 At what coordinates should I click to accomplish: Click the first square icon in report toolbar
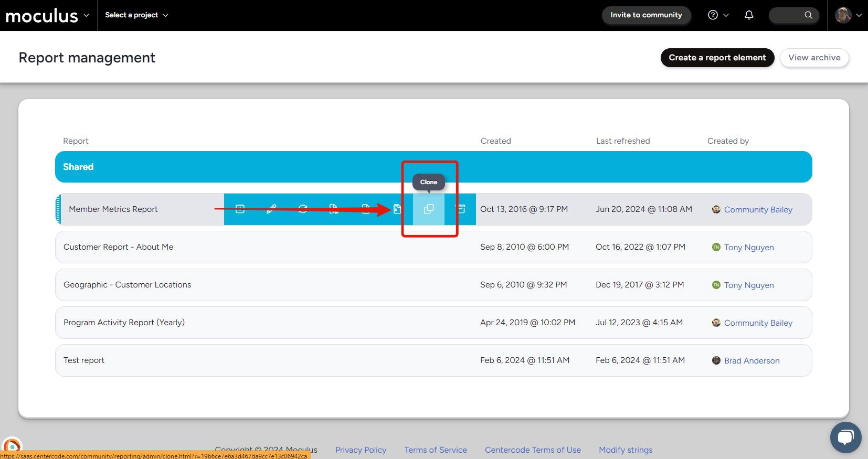(240, 209)
